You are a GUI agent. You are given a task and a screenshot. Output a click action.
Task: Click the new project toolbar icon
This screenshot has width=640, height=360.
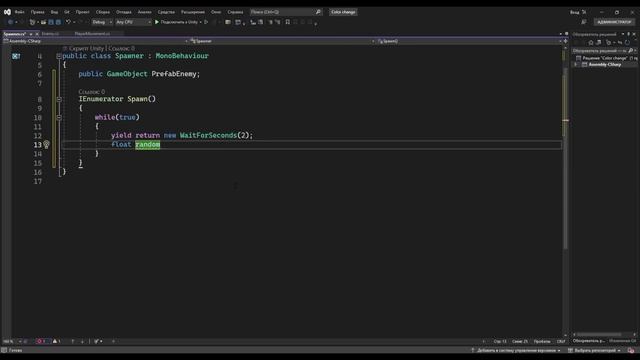(33, 22)
